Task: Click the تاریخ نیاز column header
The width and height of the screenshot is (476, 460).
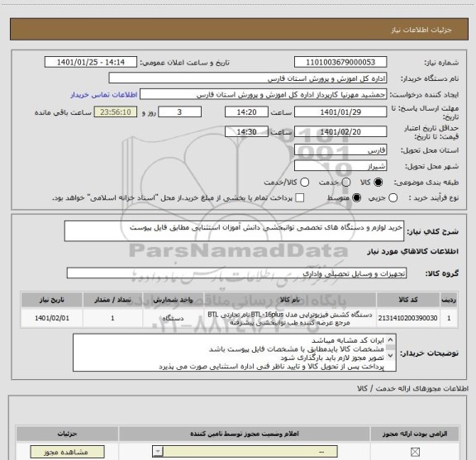Action: tap(51, 300)
